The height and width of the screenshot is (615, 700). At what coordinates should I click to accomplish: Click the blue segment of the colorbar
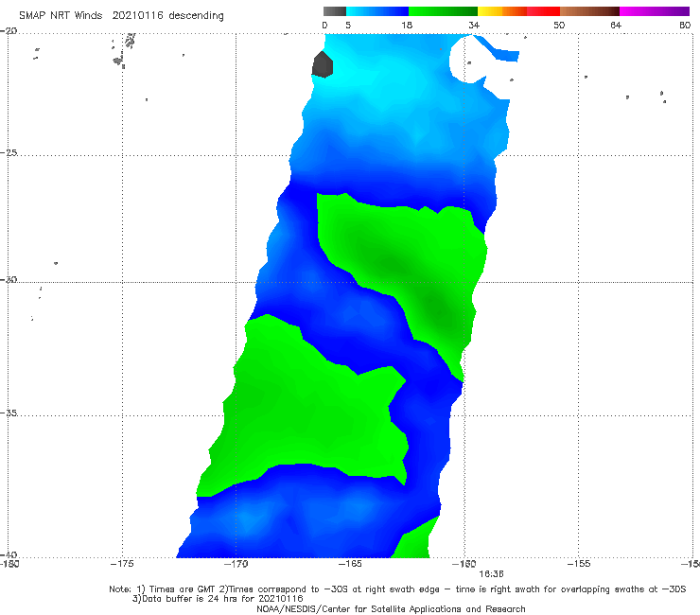(x=377, y=11)
